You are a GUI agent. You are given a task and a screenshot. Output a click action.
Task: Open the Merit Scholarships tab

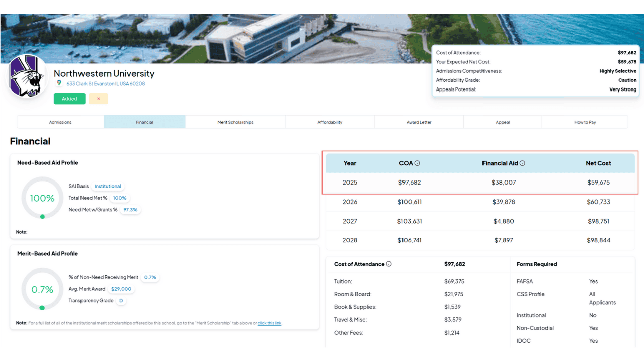coord(235,122)
